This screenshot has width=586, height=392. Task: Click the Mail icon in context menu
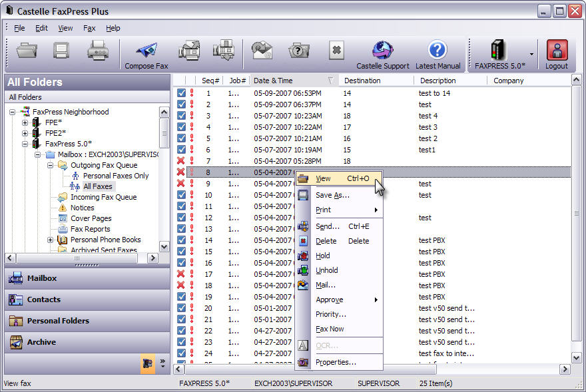(x=303, y=285)
